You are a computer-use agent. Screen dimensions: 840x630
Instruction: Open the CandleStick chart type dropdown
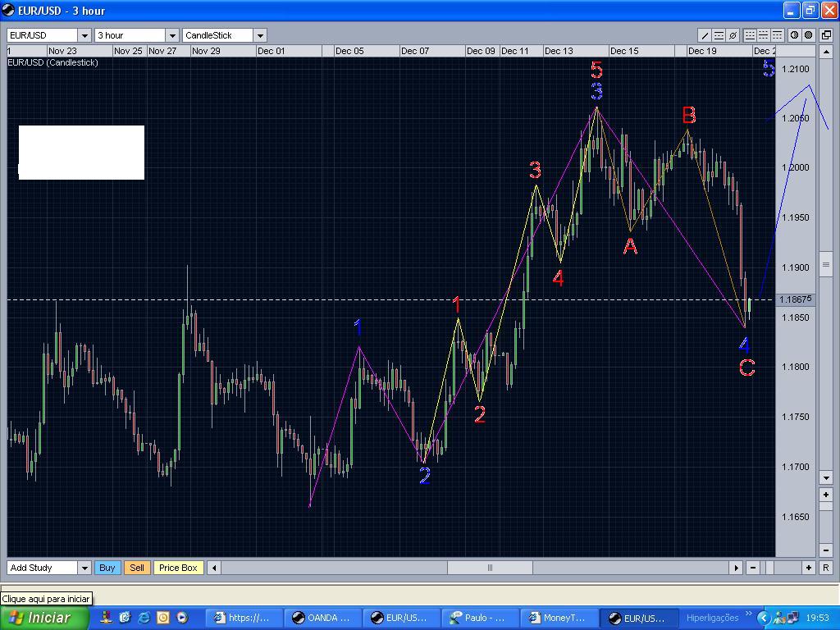coord(260,35)
